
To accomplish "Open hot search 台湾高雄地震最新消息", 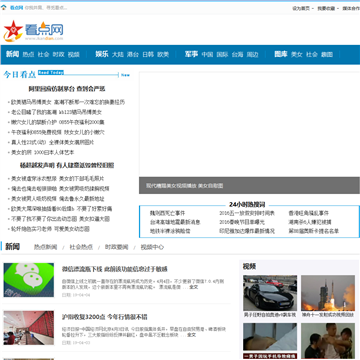I will pyautogui.click(x=175, y=222).
